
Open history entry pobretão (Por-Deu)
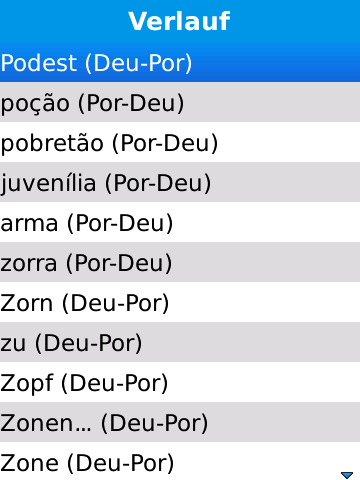(180, 142)
